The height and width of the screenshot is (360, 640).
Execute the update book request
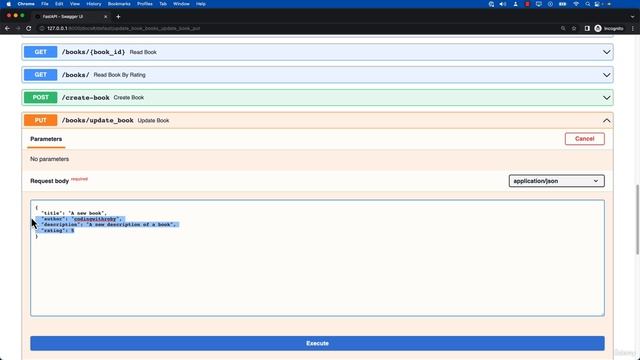pos(317,343)
